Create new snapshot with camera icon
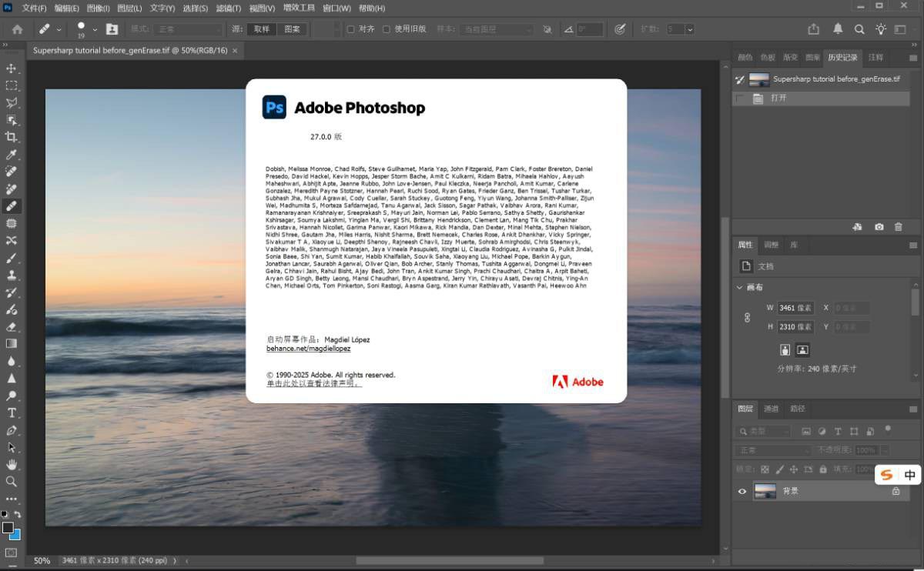 click(x=879, y=227)
